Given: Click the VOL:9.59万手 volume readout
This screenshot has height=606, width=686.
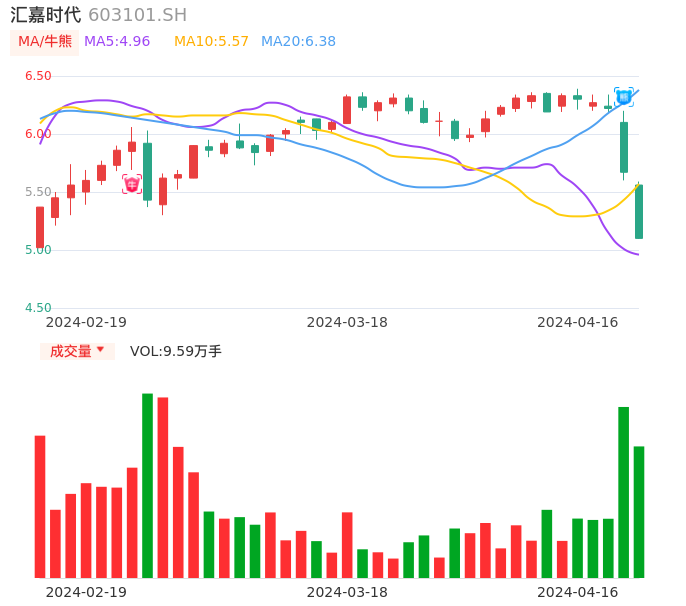Looking at the screenshot, I should pyautogui.click(x=176, y=351).
